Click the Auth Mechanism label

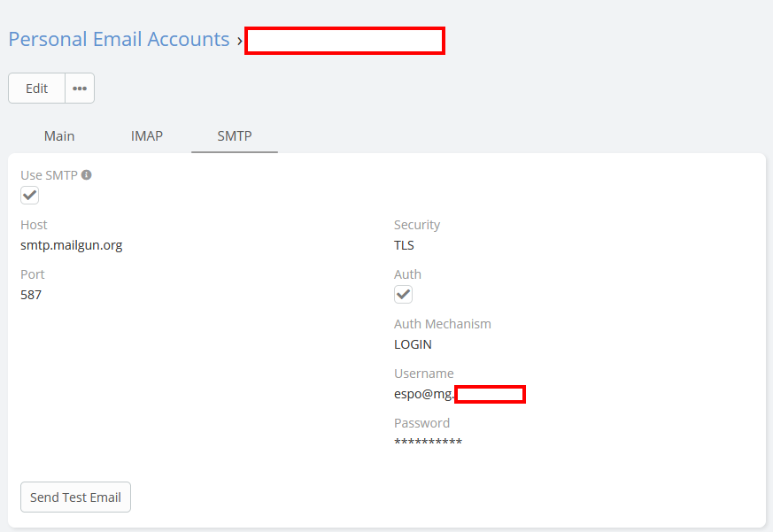click(x=443, y=324)
